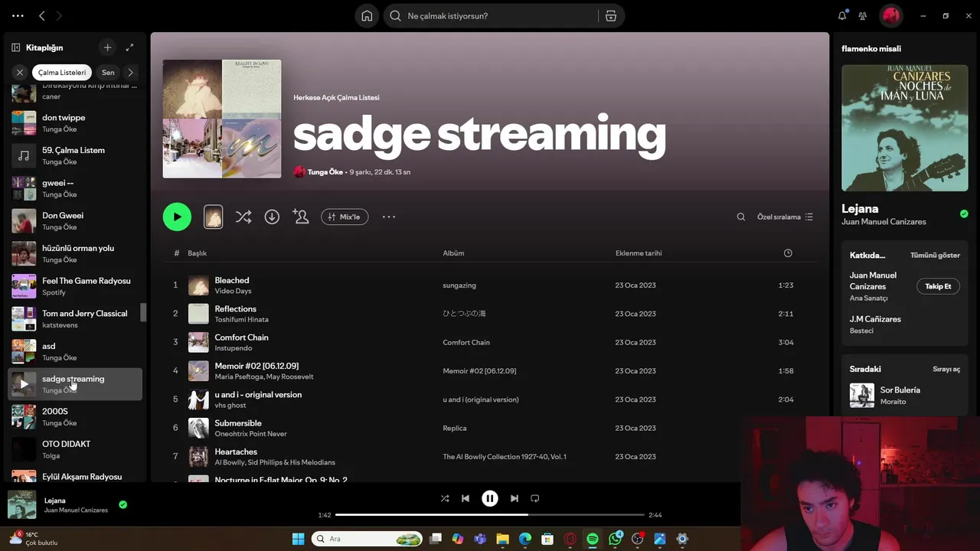Skip to next track
Viewport: 980px width, 551px height.
coord(514,498)
